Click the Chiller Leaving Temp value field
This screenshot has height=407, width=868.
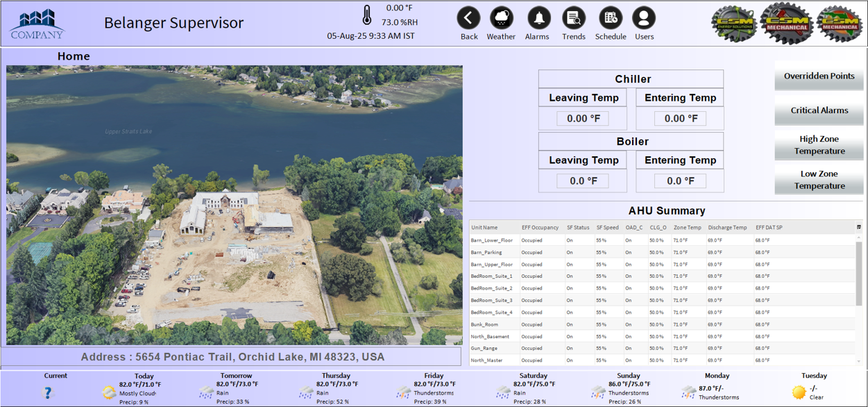[583, 119]
